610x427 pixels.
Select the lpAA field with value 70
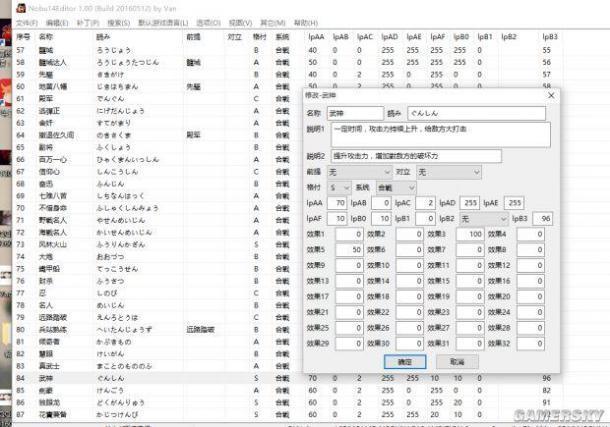336,202
